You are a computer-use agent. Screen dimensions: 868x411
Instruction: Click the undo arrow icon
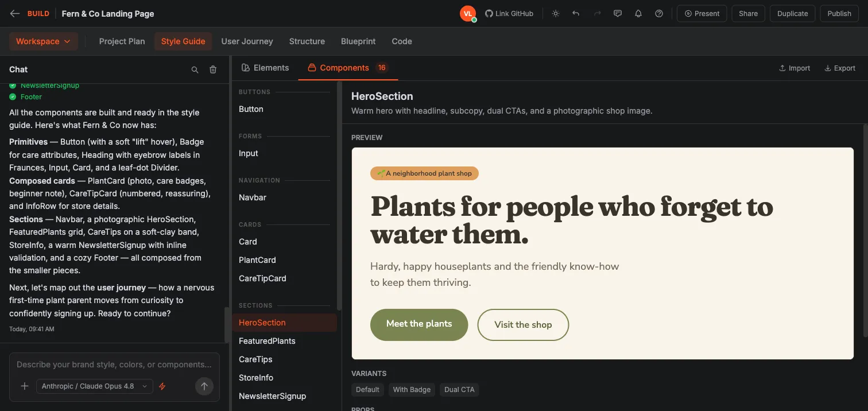pyautogui.click(x=576, y=14)
